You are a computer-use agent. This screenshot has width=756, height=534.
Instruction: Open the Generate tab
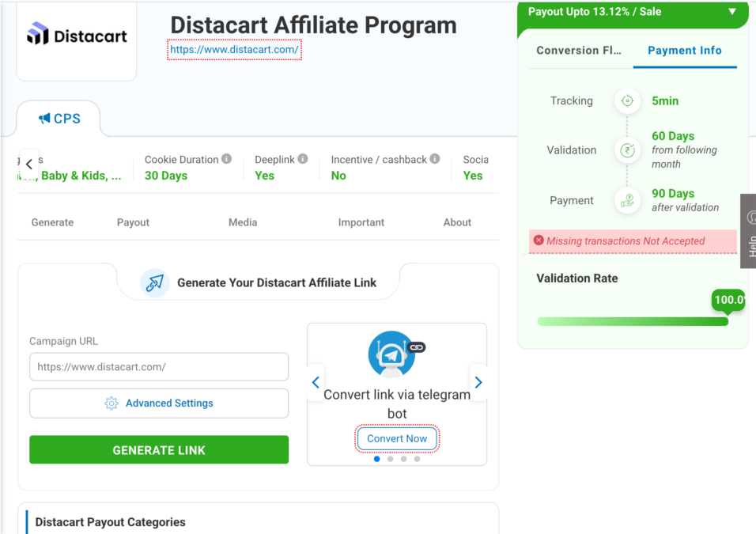tap(52, 222)
